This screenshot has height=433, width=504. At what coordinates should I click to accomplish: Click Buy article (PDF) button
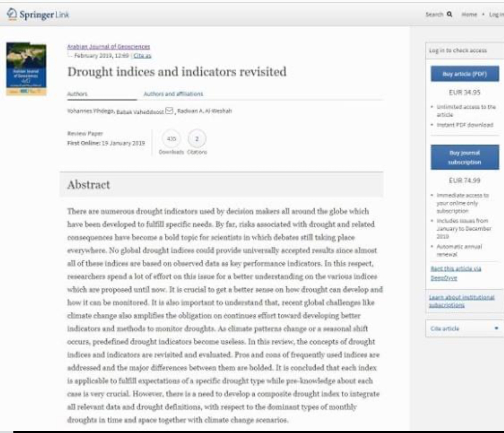pos(465,74)
